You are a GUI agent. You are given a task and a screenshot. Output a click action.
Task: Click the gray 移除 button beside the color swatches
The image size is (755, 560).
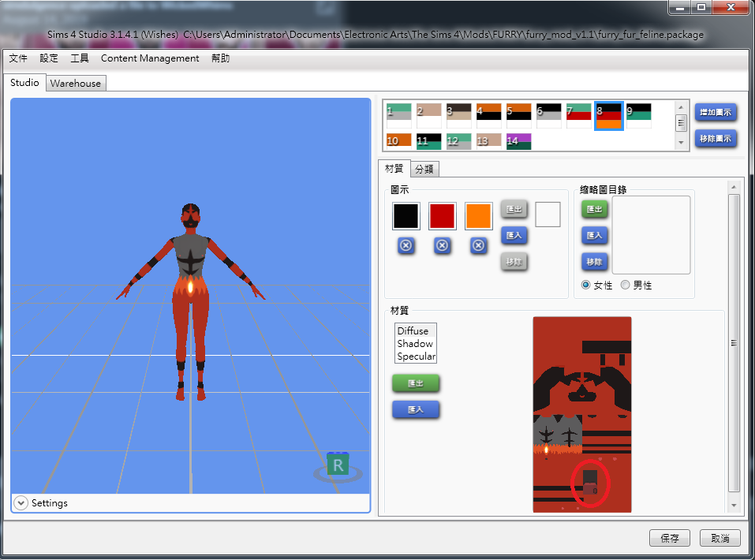click(514, 262)
